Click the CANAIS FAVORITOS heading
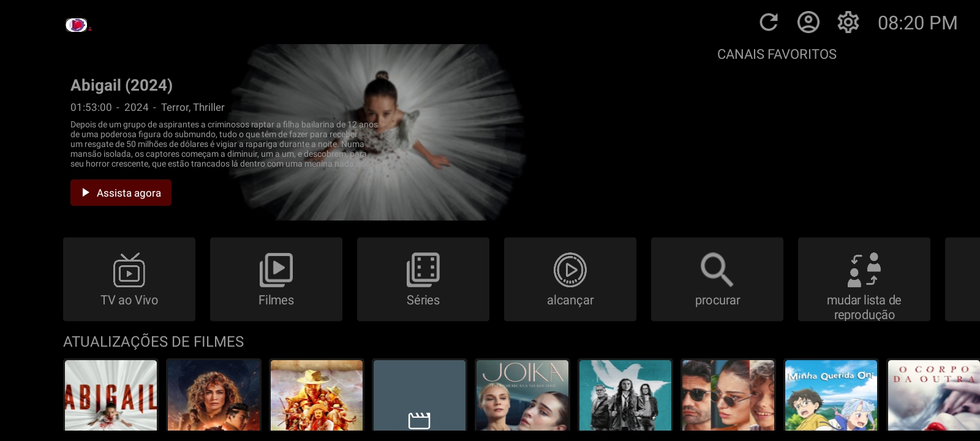This screenshot has height=441, width=980. click(777, 55)
